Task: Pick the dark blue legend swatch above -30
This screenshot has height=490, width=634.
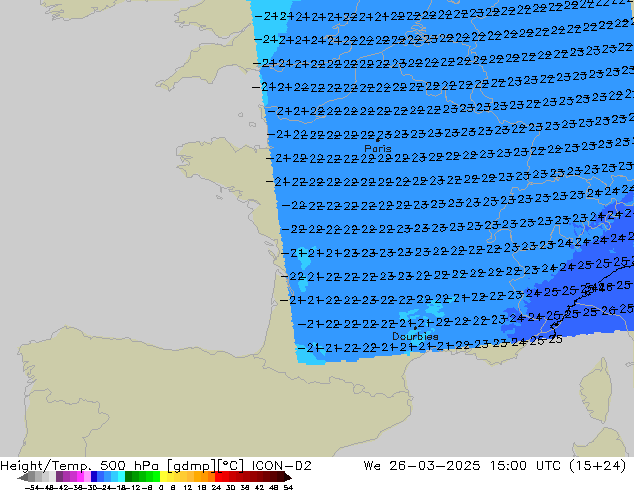Action: point(94,477)
